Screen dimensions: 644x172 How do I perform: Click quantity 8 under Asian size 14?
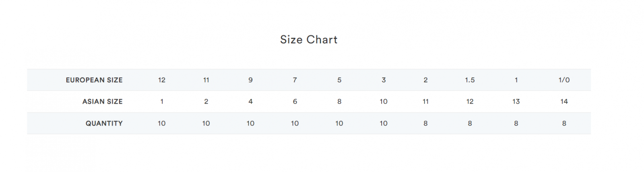pyautogui.click(x=564, y=123)
